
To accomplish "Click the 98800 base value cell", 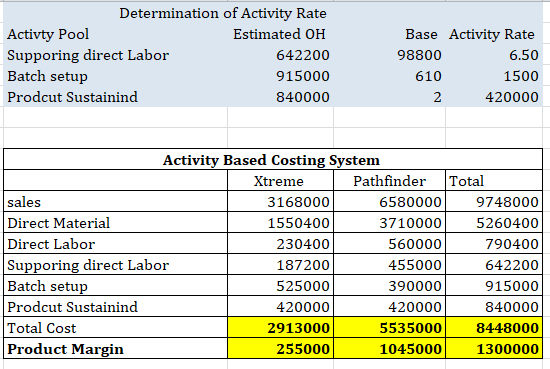I will 419,55.
